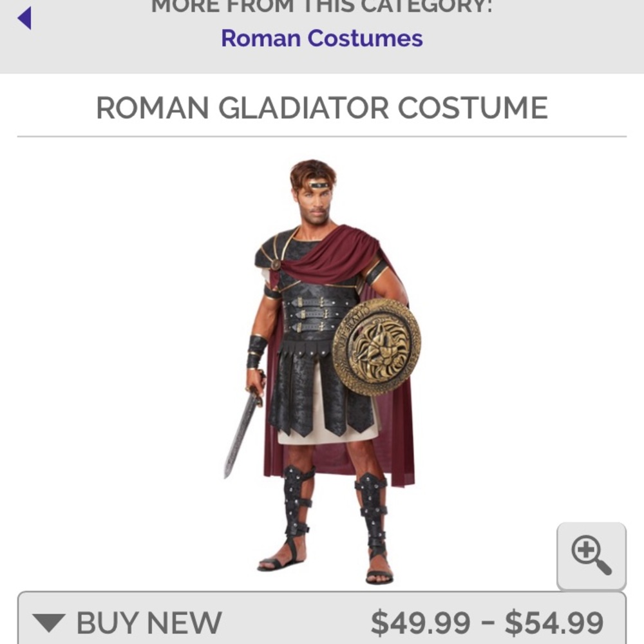
Task: Click the Roman Costumes menu entry
Action: 322,39
